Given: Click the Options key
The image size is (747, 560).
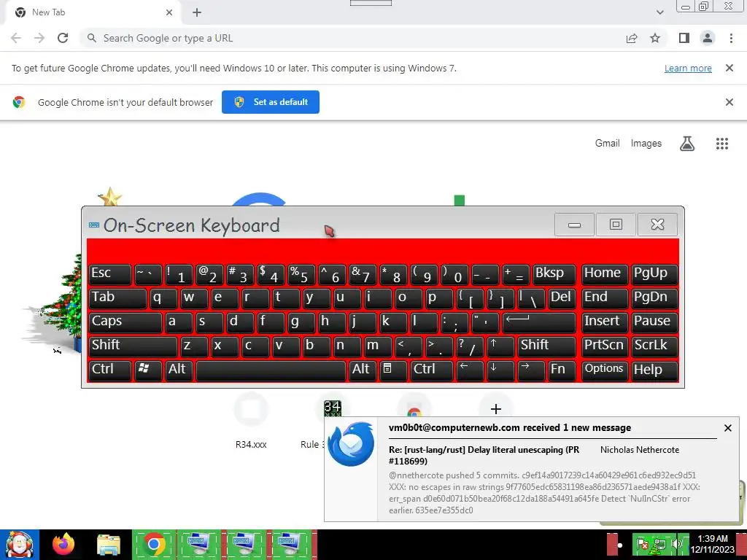Looking at the screenshot, I should point(605,370).
